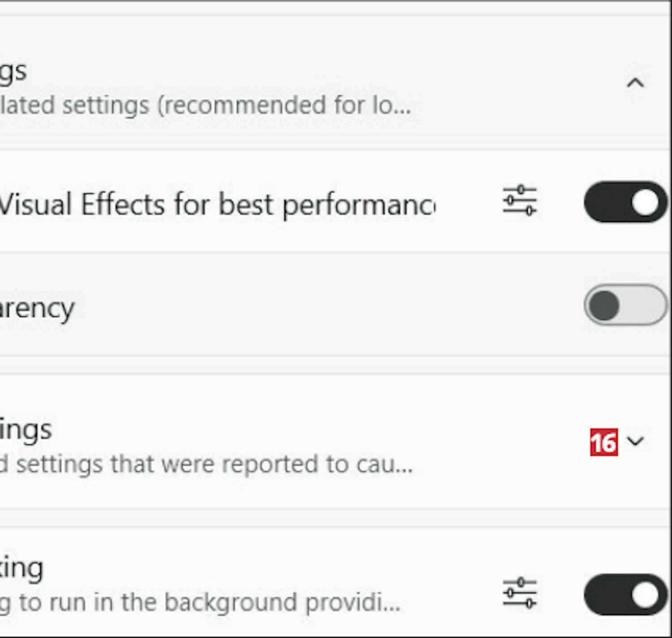Open Visual Effects customization sliders icon
Viewport: 672px width, 638px height.
pos(519,200)
